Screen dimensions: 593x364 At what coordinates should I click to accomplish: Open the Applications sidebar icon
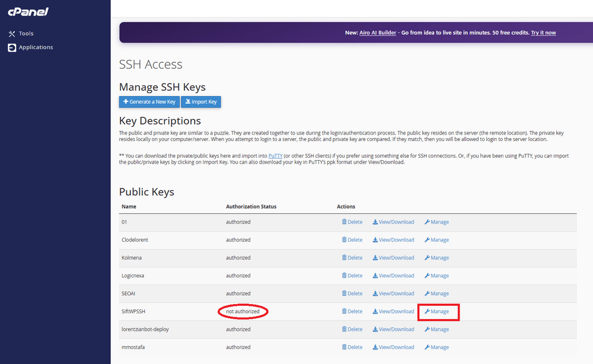(x=12, y=47)
